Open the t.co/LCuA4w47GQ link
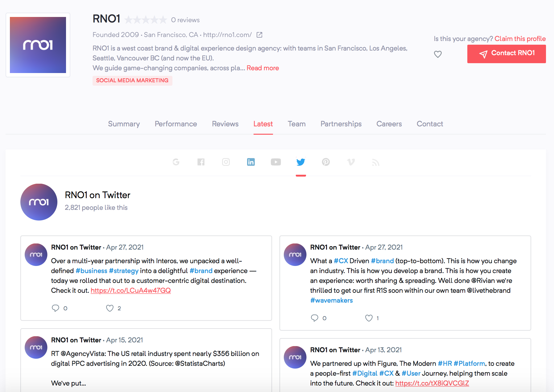The height and width of the screenshot is (392, 554). tap(131, 291)
